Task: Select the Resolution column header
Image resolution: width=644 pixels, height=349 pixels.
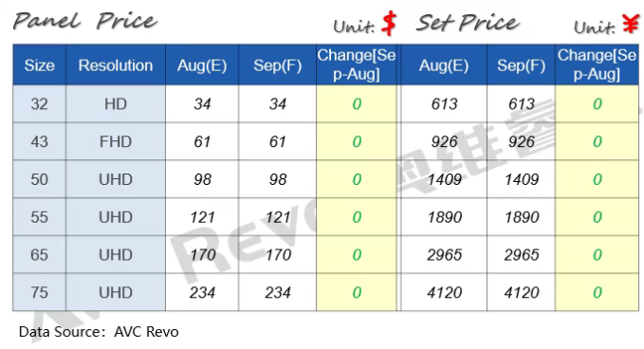Action: [116, 64]
